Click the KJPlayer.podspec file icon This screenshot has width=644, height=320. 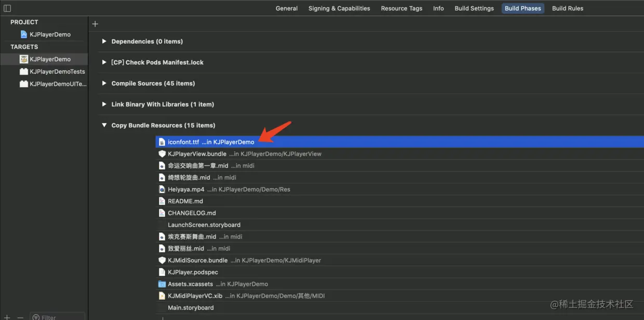pyautogui.click(x=162, y=272)
